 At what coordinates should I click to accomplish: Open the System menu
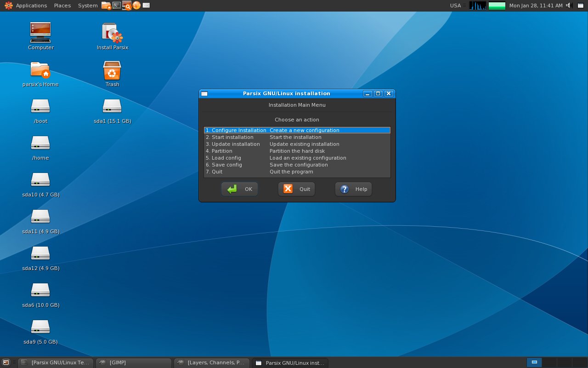click(88, 6)
